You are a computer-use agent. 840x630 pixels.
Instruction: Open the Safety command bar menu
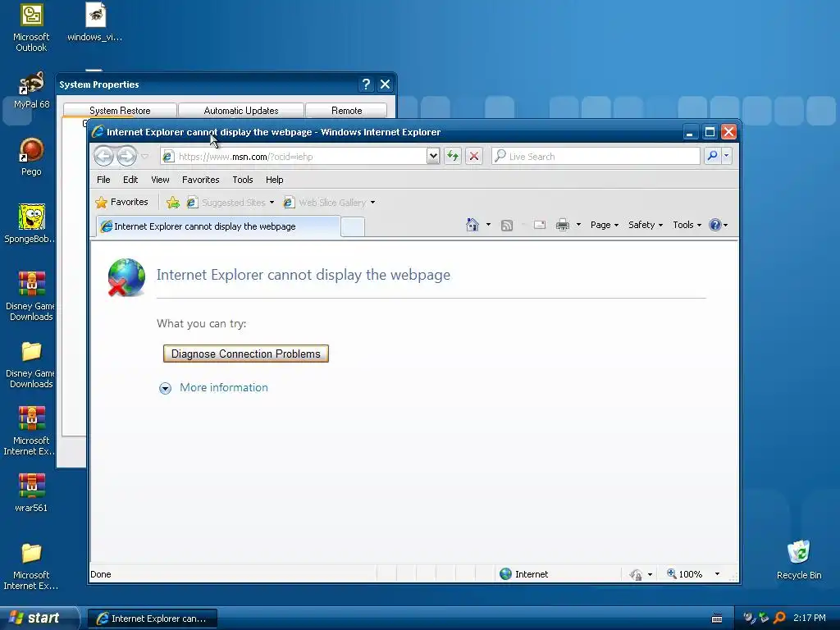point(646,225)
